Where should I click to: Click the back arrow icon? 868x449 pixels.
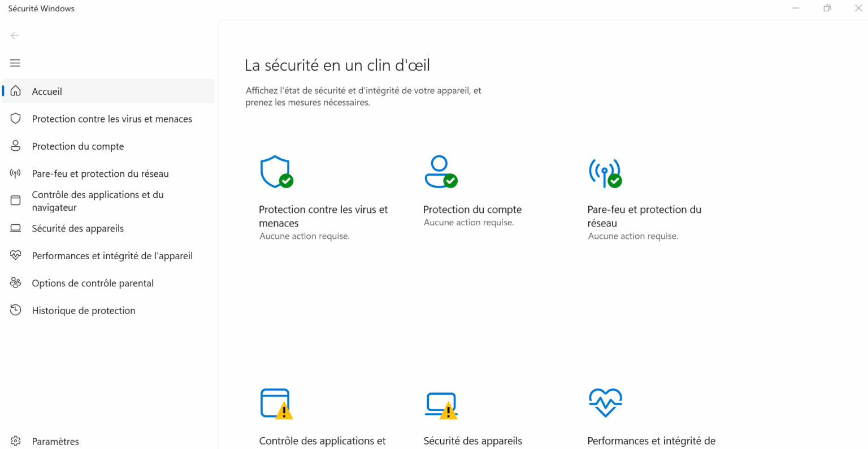coord(15,36)
